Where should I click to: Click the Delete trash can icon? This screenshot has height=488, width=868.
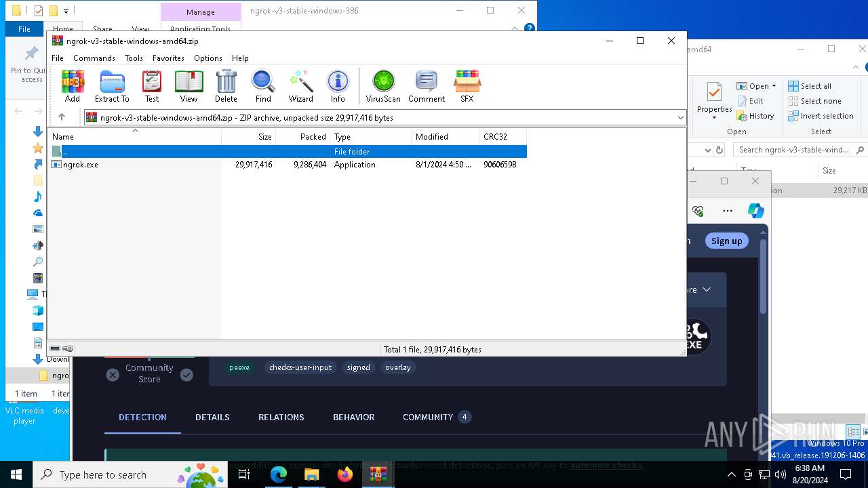[226, 86]
